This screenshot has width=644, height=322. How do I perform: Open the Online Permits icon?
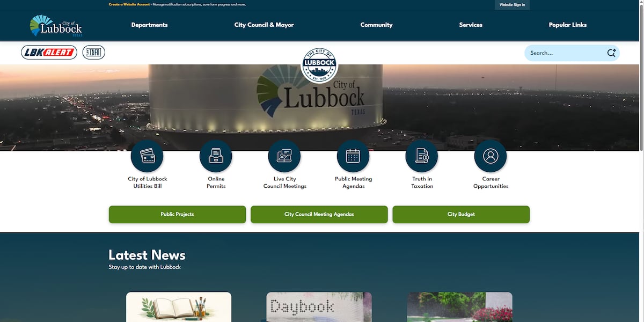click(x=216, y=156)
